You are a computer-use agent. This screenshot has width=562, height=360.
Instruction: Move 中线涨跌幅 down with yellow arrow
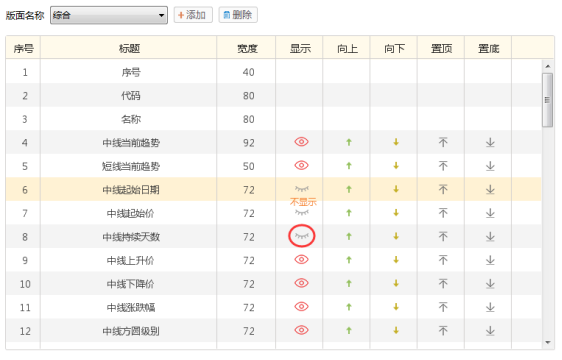tap(396, 307)
